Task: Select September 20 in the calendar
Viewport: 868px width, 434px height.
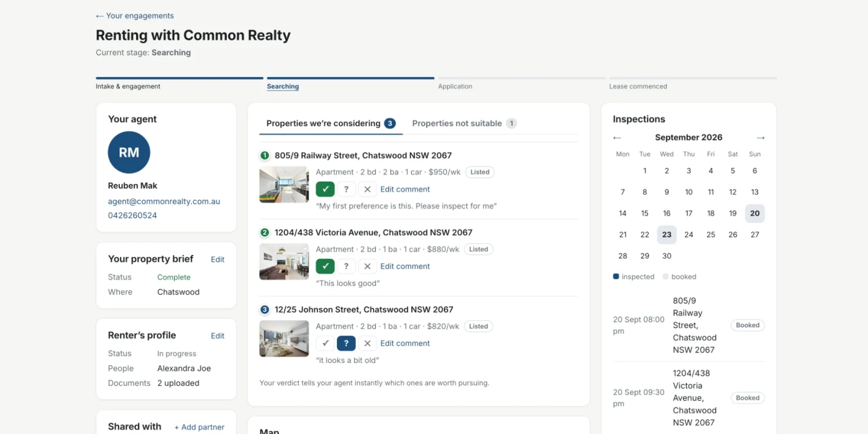Action: point(755,213)
